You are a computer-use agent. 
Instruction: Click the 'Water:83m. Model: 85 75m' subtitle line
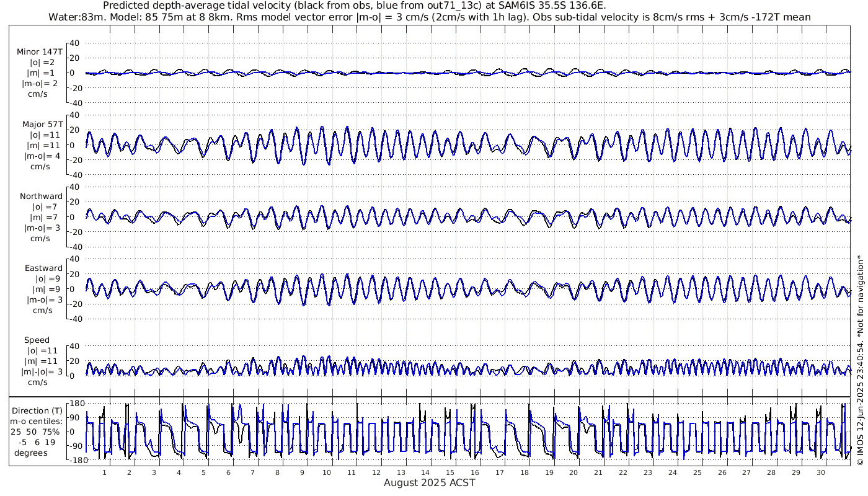pos(429,17)
